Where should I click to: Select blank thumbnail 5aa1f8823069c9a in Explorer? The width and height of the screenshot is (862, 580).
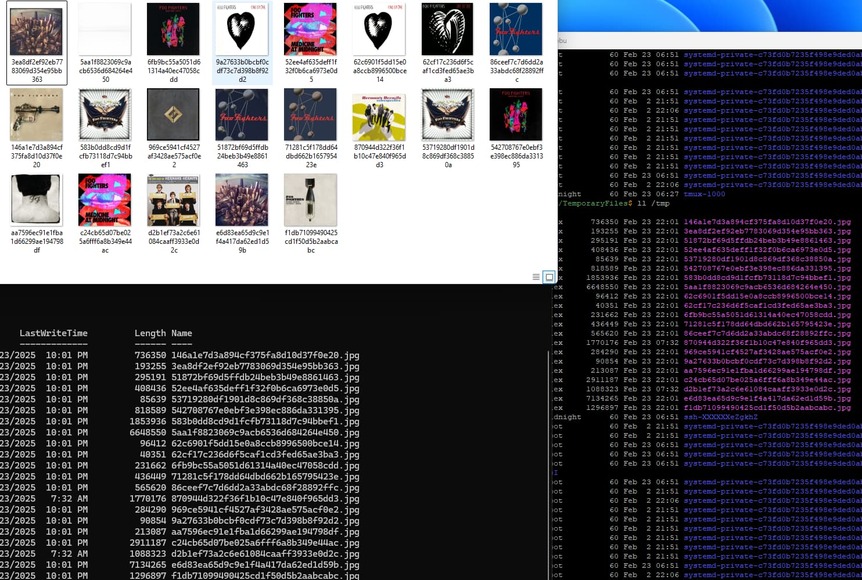tap(105, 43)
